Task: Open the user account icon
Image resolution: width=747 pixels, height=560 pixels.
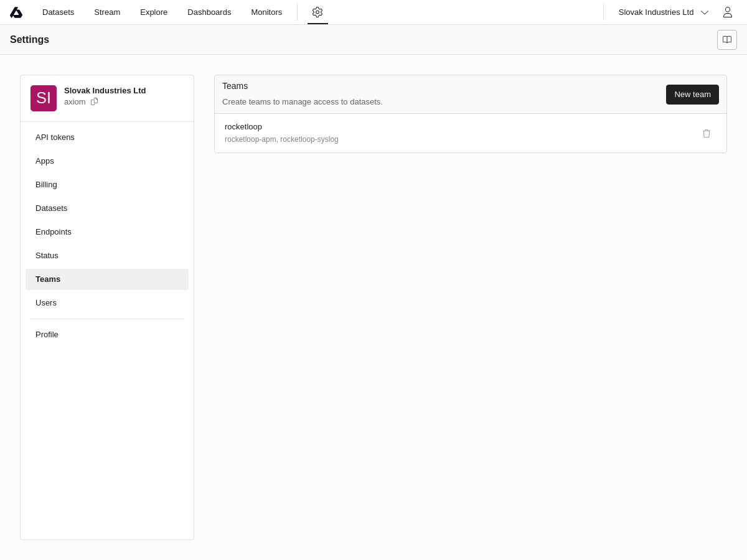Action: tap(727, 12)
